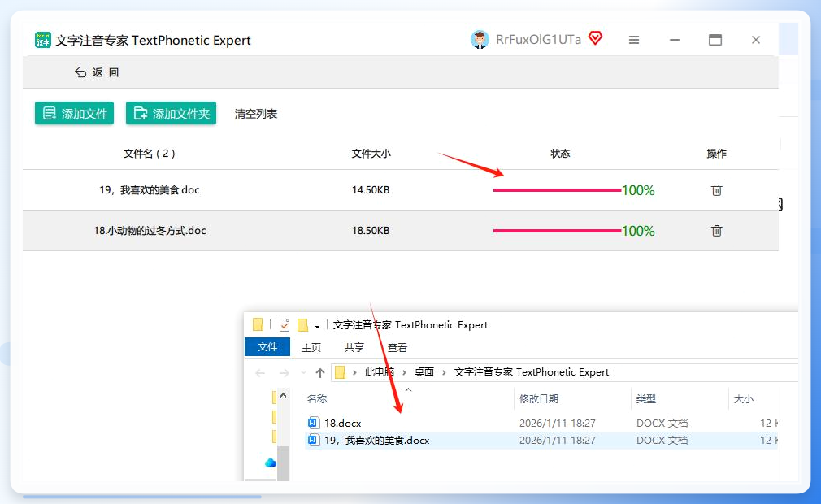Open the user avatar profile
The image size is (821, 504).
pyautogui.click(x=480, y=40)
